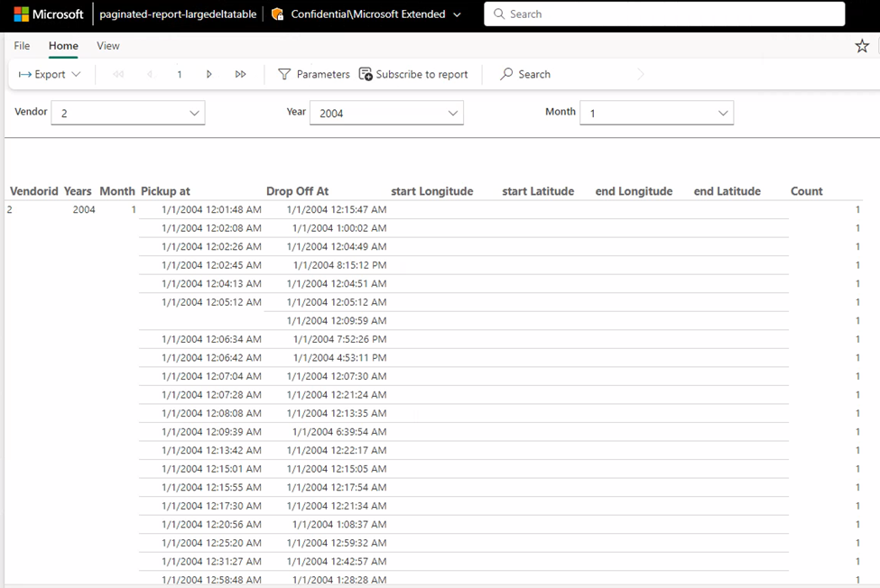Select the Home tab
Screen dimensions: 880x588
63,46
